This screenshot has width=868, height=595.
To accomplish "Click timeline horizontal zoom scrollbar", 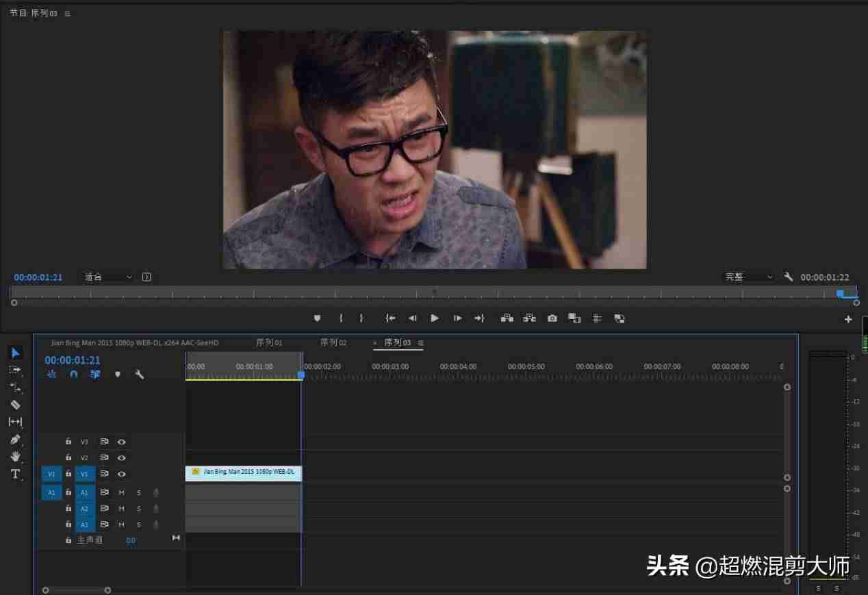I will [x=77, y=590].
